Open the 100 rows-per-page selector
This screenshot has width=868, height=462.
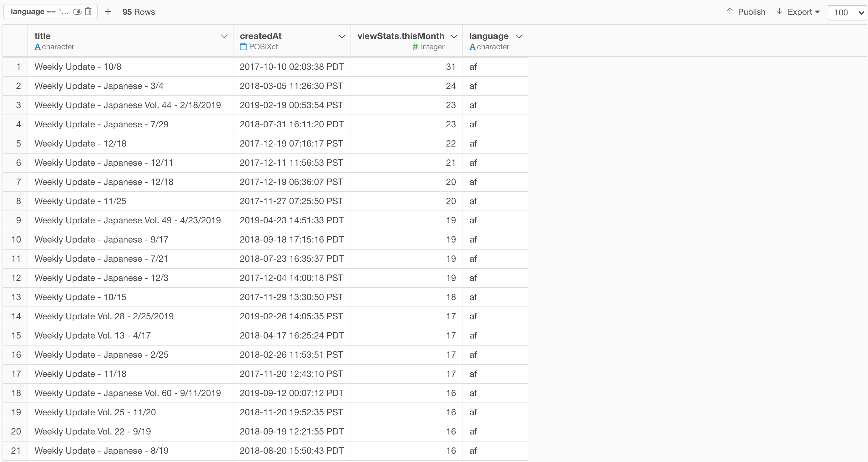pyautogui.click(x=847, y=12)
